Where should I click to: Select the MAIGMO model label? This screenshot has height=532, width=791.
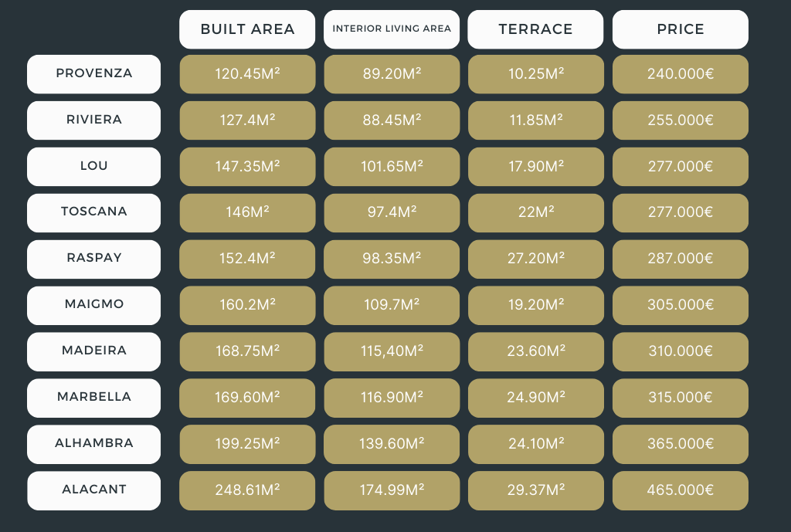(x=93, y=306)
